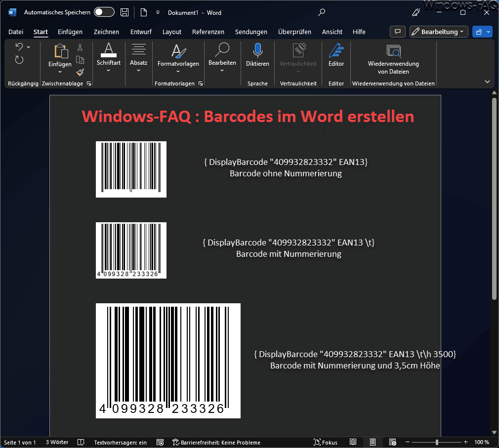Click the blue share icon
The height and width of the screenshot is (448, 499).
[479, 32]
